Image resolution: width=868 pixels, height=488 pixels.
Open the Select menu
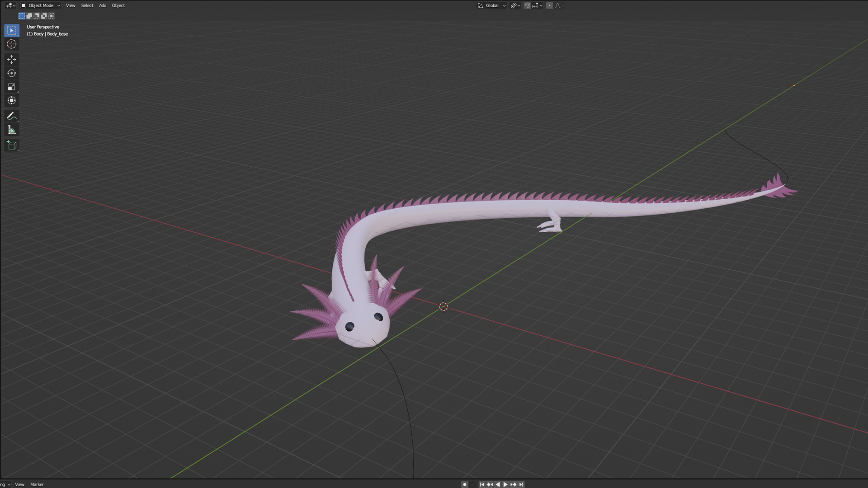(87, 5)
